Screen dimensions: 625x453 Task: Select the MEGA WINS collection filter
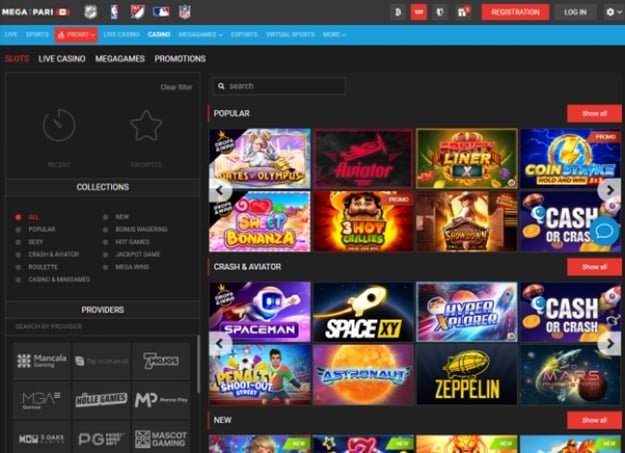126,267
